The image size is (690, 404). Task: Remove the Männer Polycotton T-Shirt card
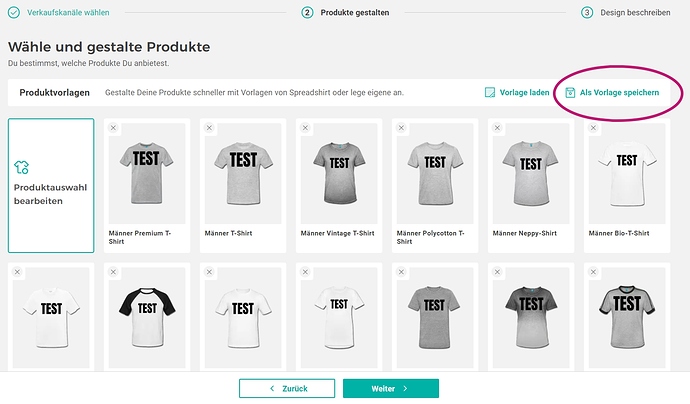click(x=401, y=128)
